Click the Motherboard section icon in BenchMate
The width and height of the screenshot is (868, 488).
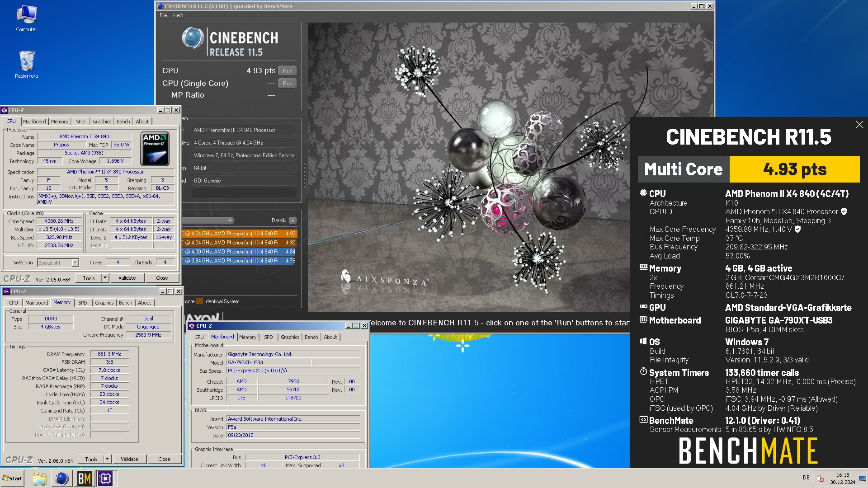pyautogui.click(x=643, y=319)
